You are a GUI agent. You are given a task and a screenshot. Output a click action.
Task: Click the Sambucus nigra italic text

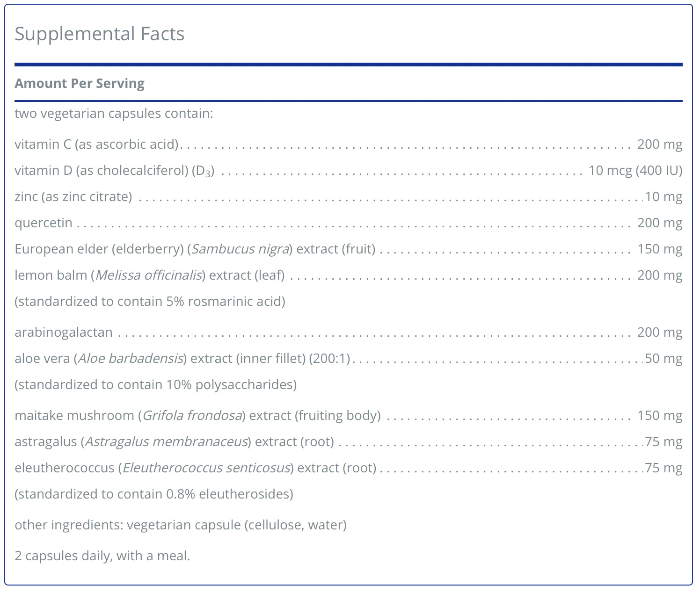pos(240,249)
